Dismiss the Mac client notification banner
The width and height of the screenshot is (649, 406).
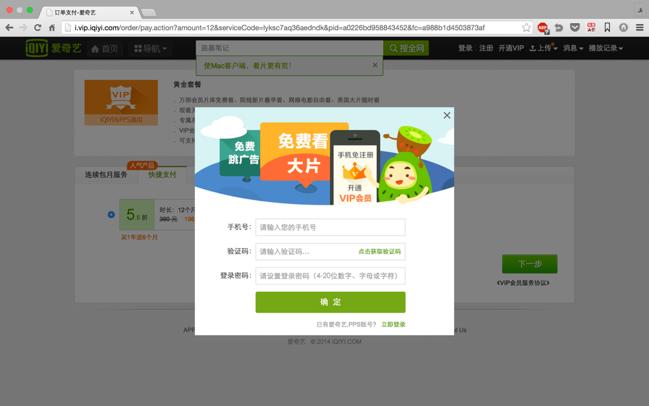[375, 65]
